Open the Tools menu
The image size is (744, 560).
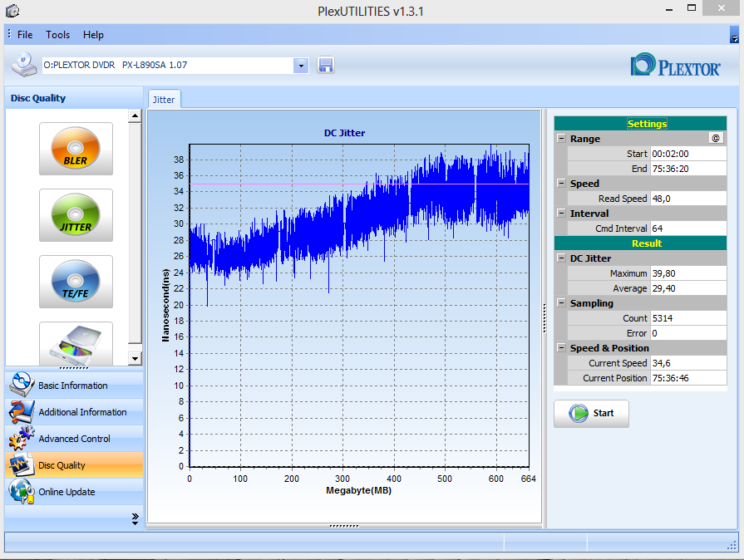point(58,35)
